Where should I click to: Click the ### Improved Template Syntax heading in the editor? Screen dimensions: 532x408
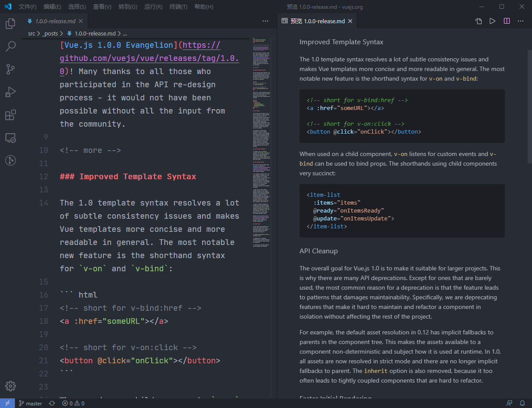(x=128, y=177)
